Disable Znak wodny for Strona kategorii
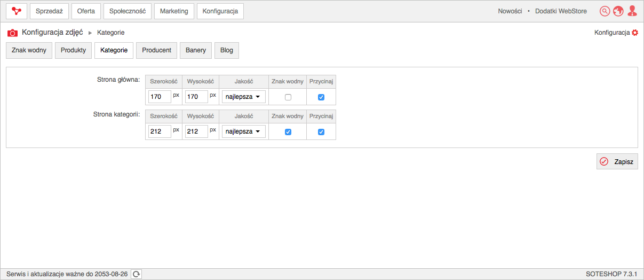This screenshot has width=644, height=280. tap(288, 132)
